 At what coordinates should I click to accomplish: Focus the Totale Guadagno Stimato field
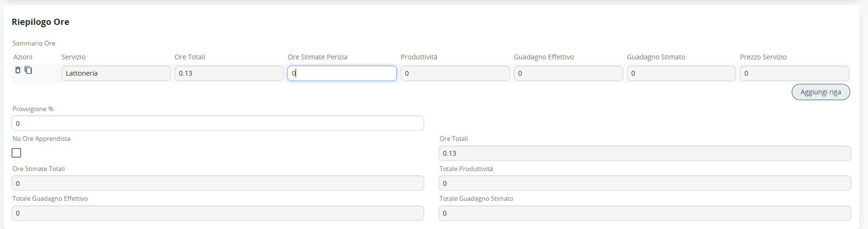644,213
